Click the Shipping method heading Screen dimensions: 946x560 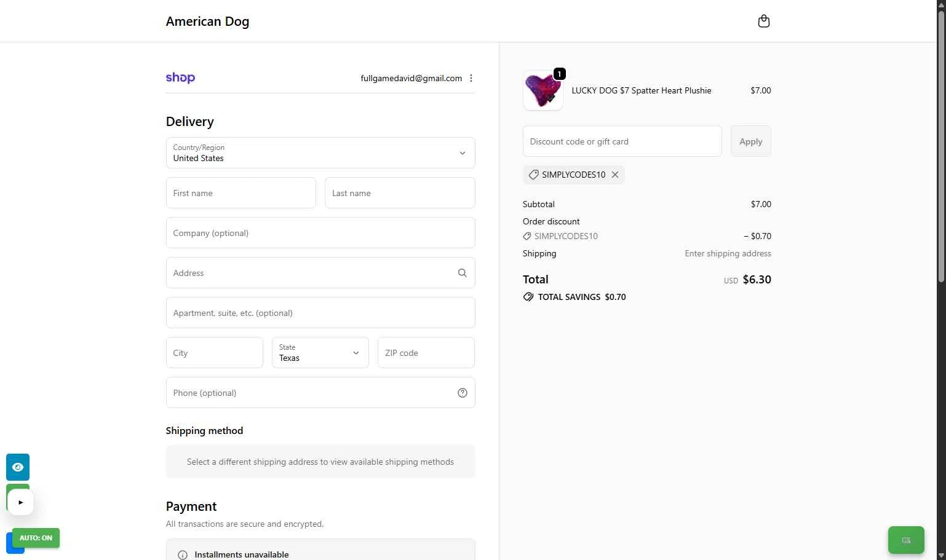[204, 431]
